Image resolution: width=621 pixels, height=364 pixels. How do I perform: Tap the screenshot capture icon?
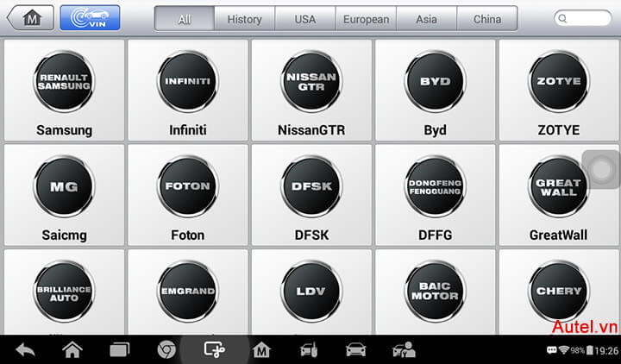214,350
